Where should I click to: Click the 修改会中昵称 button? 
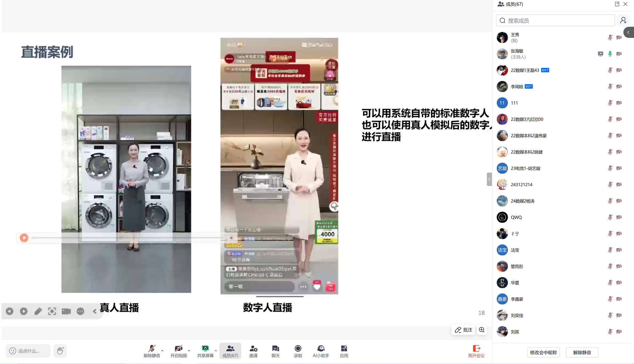click(543, 353)
